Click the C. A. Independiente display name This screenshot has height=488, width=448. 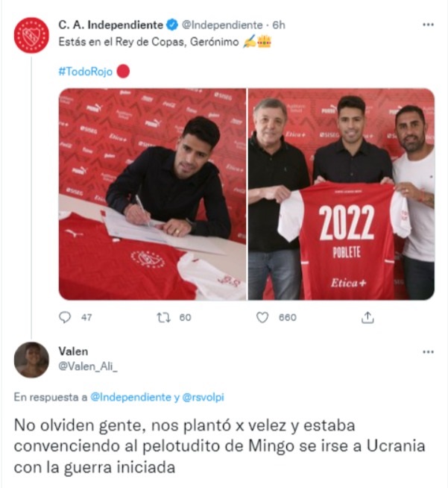click(110, 25)
